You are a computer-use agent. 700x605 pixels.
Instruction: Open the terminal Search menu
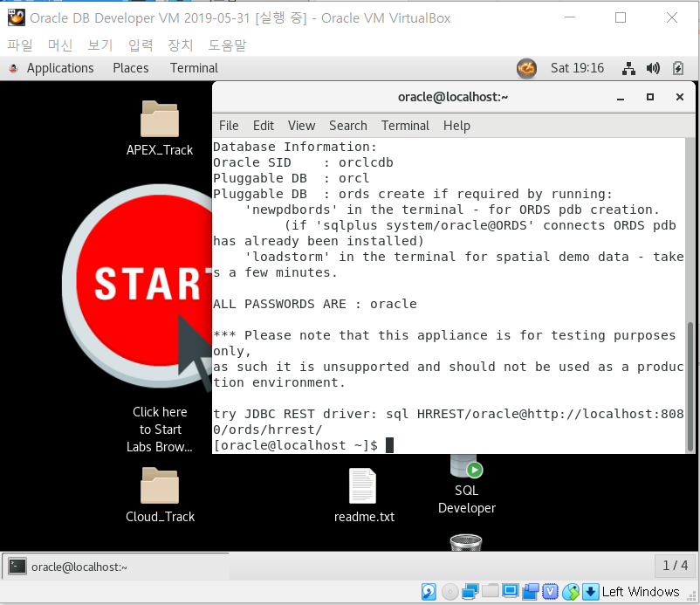pos(348,126)
